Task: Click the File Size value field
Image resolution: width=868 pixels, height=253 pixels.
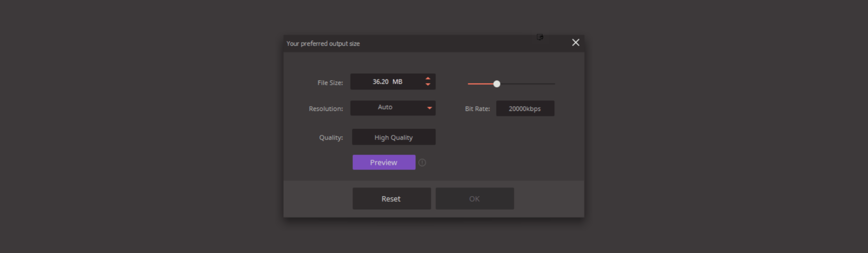Action: click(387, 82)
